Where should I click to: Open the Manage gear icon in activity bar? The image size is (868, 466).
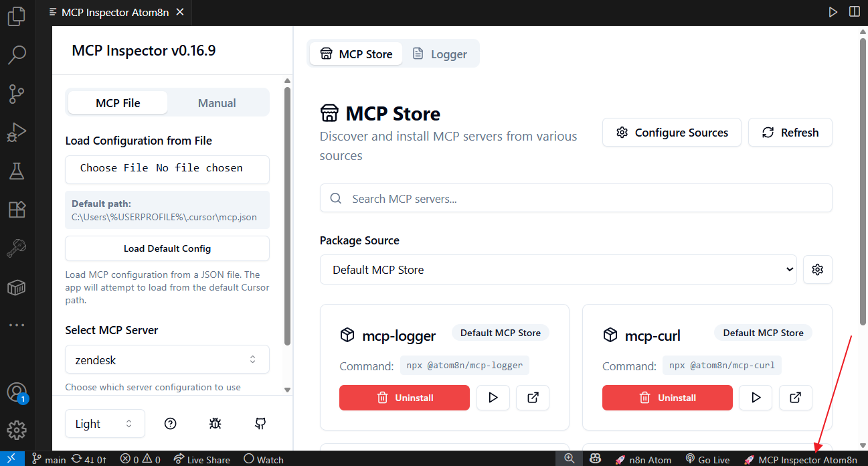pyautogui.click(x=17, y=430)
